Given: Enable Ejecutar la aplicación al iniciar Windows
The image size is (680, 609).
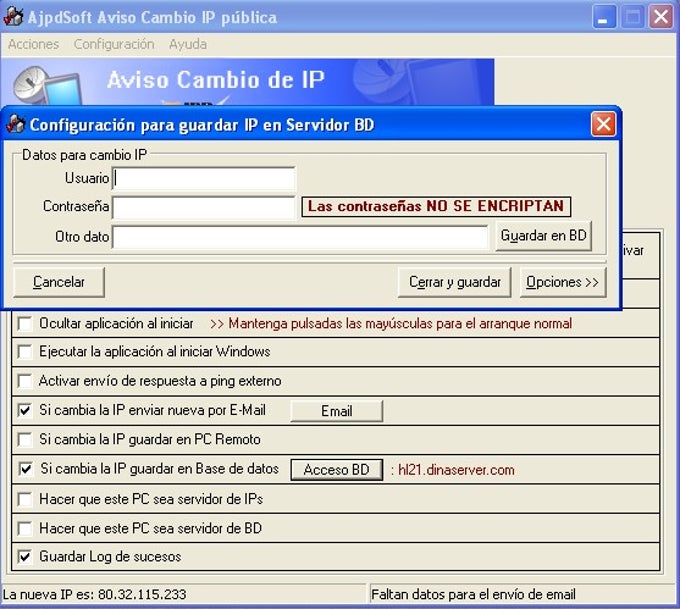Looking at the screenshot, I should [x=25, y=352].
